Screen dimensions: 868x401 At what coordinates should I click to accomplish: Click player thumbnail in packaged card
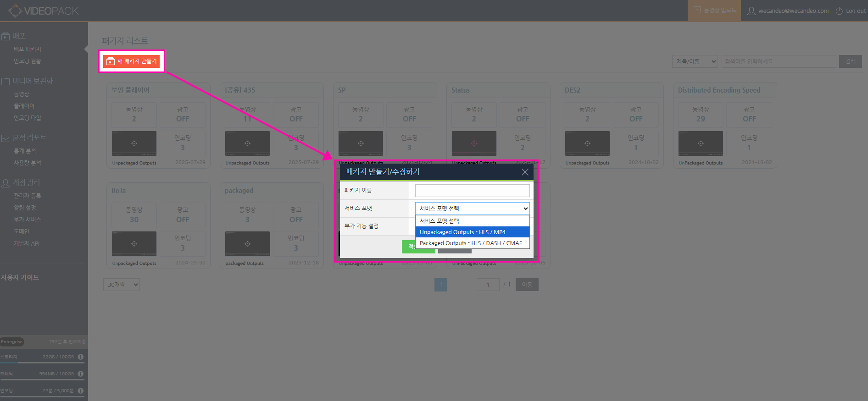coord(247,244)
